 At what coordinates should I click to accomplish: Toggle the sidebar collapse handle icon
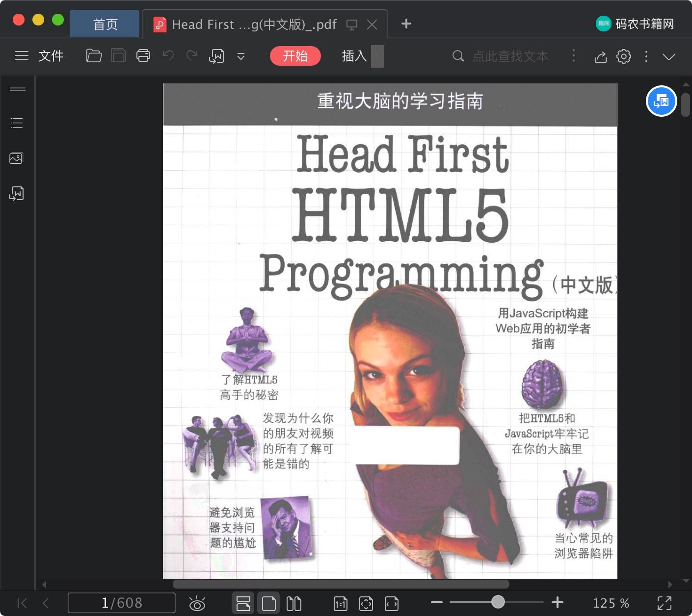pyautogui.click(x=18, y=89)
